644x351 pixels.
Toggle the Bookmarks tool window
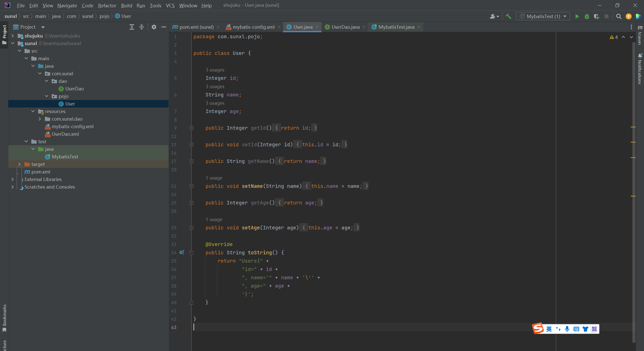click(x=4, y=318)
